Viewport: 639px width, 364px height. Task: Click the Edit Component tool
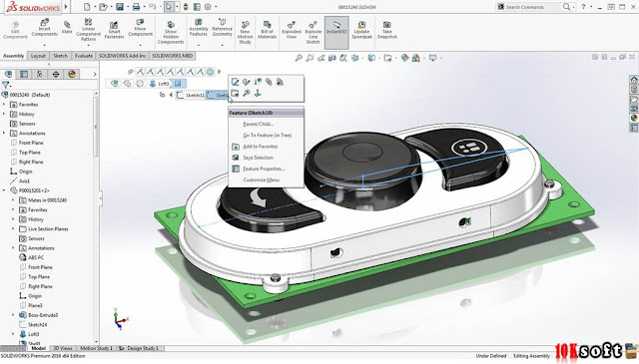(15, 30)
